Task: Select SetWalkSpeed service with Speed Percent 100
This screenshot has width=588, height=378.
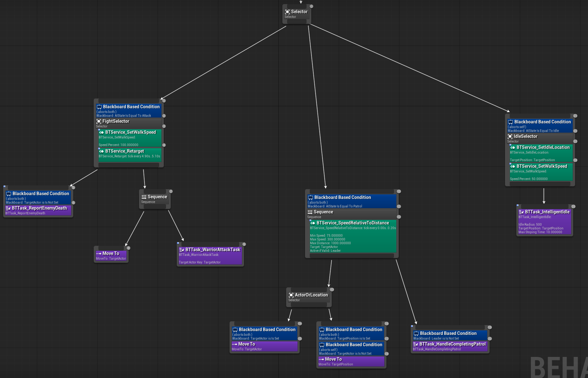Action: [130, 138]
